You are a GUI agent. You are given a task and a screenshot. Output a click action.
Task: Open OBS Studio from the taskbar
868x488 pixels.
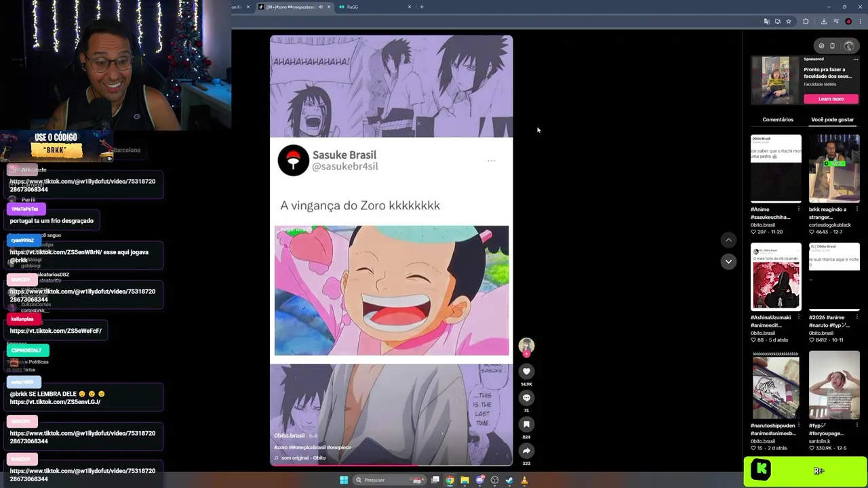[494, 480]
